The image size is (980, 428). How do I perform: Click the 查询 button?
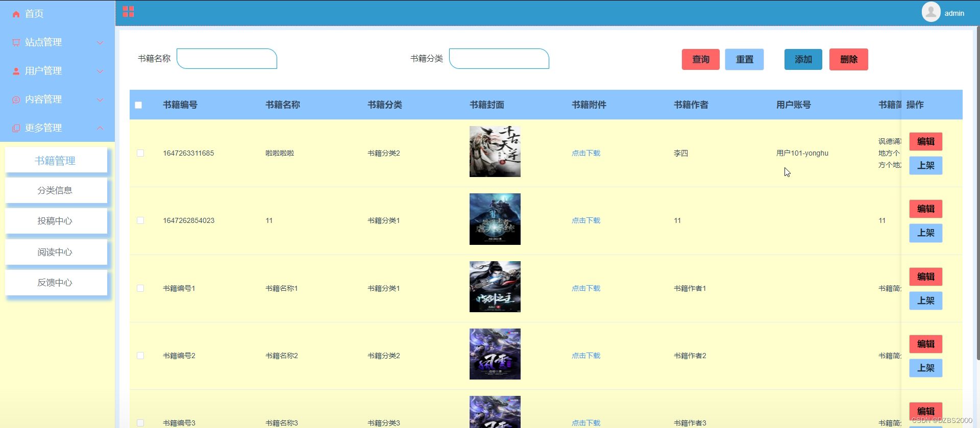[701, 59]
